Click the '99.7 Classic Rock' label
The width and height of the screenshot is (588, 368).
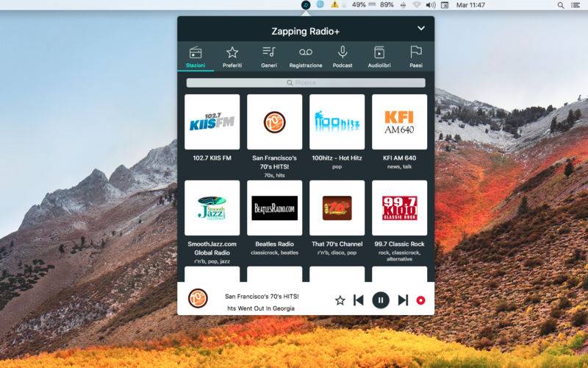[x=399, y=244]
